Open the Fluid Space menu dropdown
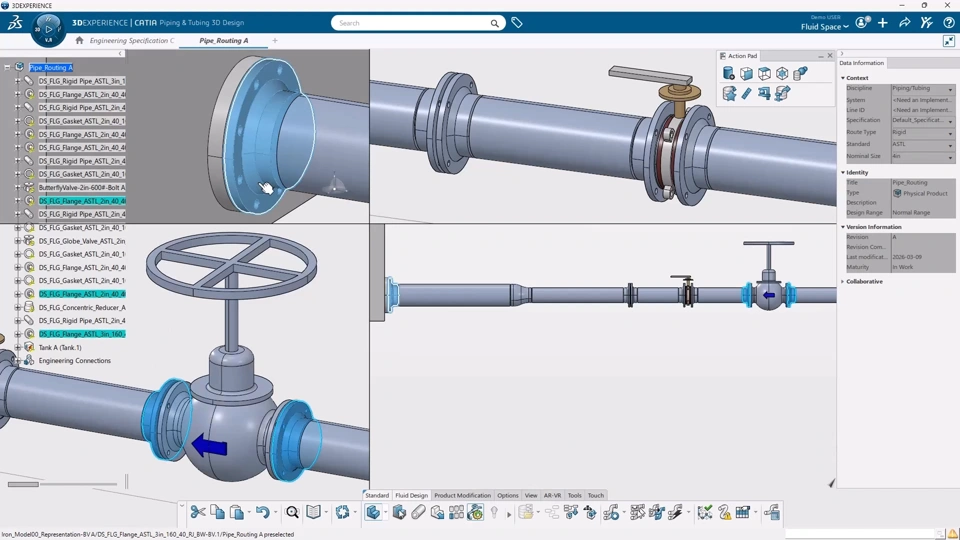The height and width of the screenshot is (540, 960). [825, 27]
